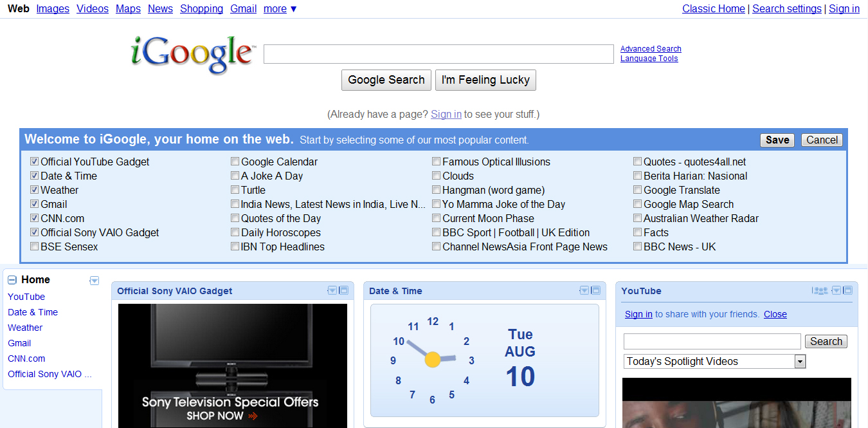Screen dimensions: 868x428
Task: Click Sign in to see your stuff
Action: click(446, 115)
